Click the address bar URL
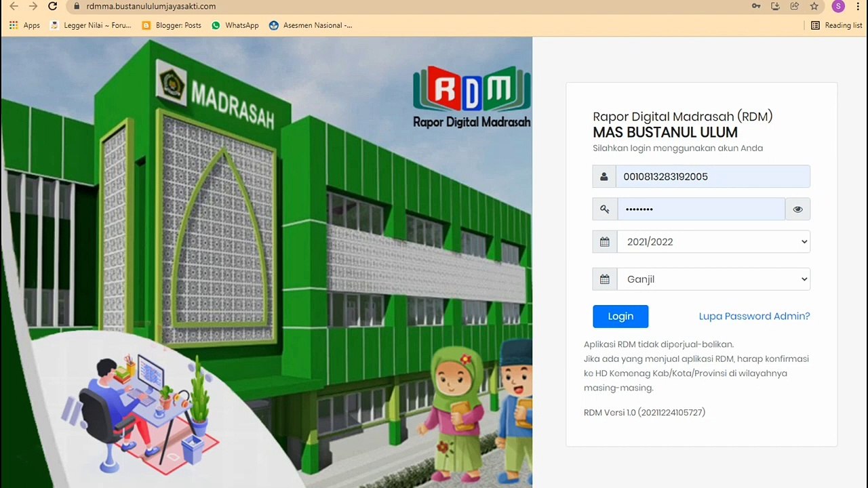868x488 pixels. [151, 6]
